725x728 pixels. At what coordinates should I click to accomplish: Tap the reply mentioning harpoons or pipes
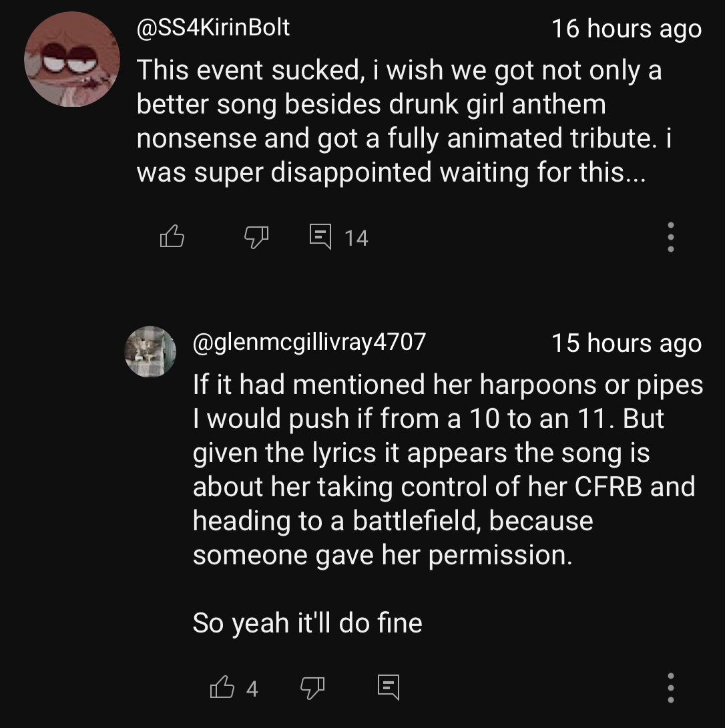click(x=447, y=385)
